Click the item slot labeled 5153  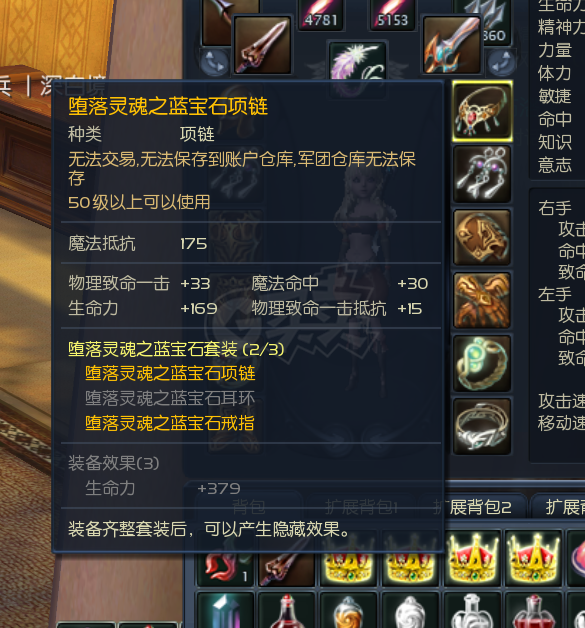[392, 15]
